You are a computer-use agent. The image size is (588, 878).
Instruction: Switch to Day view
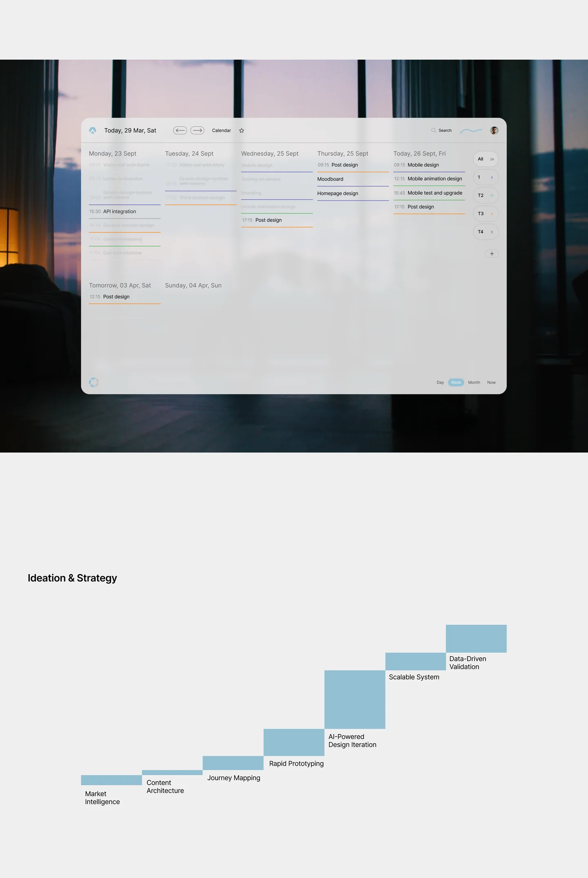pos(440,383)
